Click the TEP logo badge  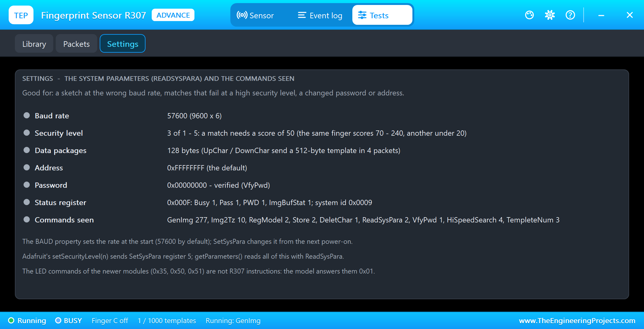click(21, 15)
